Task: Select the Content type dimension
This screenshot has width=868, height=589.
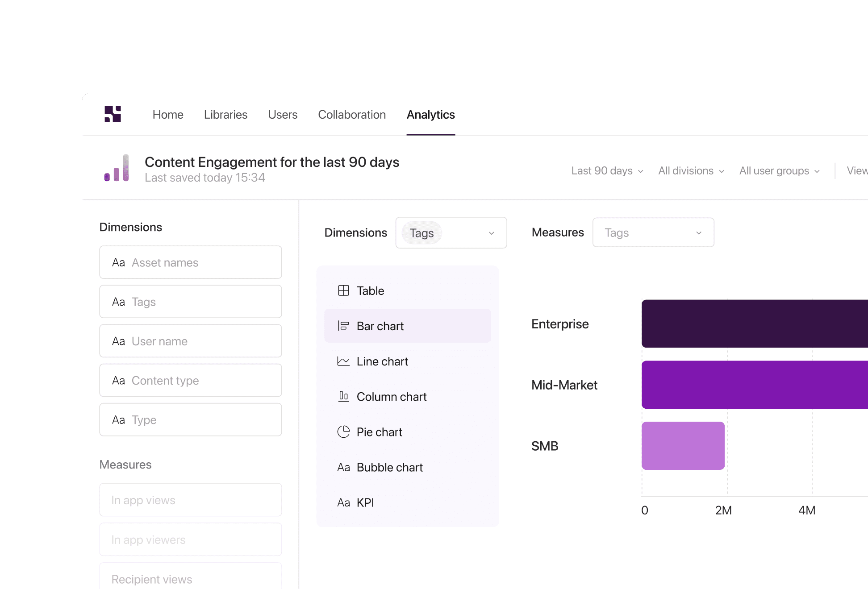Action: 191,380
